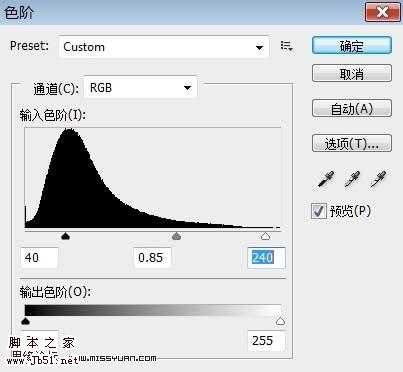Open the preset options menu icon
The width and height of the screenshot is (403, 372).
286,46
